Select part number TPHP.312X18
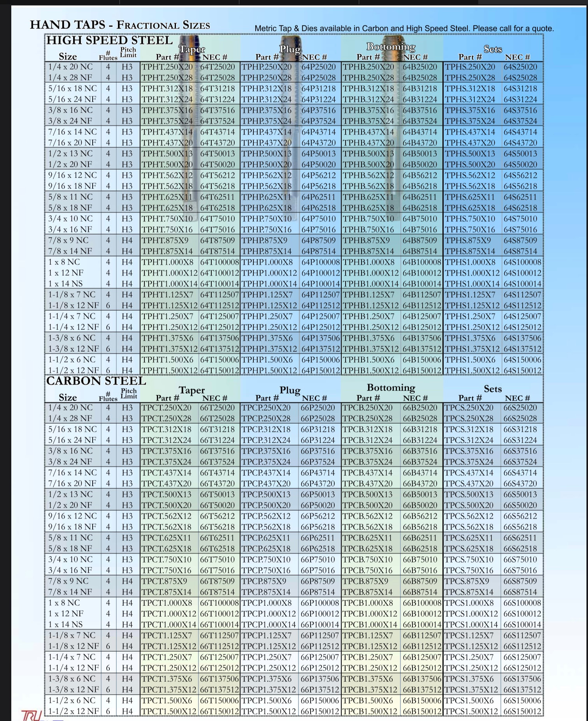 point(266,89)
